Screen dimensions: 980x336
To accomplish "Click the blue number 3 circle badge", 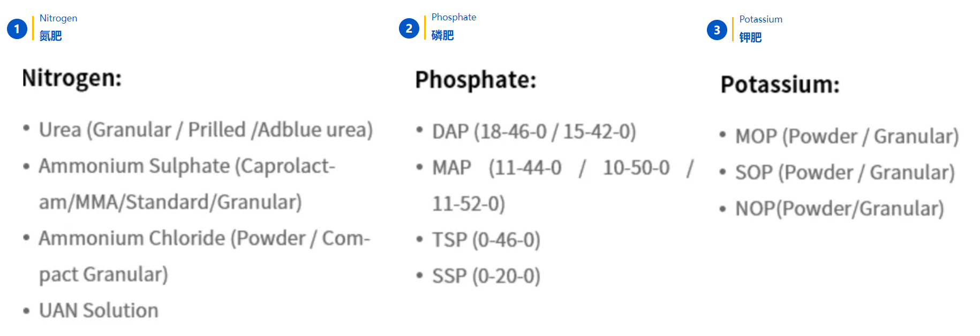I will coord(717,30).
